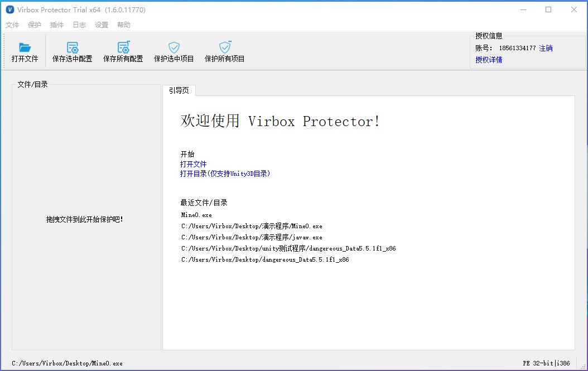
Task: Open recent path 演示程序/javaw.exe
Action: tap(252, 237)
